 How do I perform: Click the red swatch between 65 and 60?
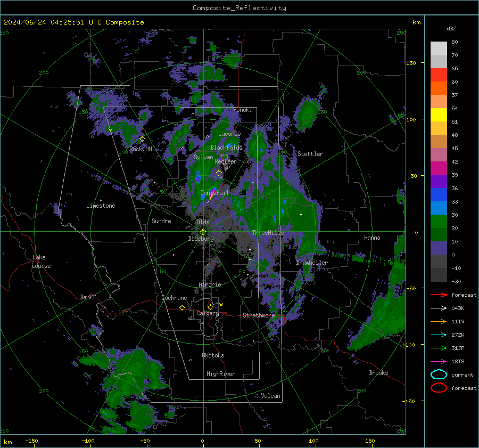tap(439, 75)
